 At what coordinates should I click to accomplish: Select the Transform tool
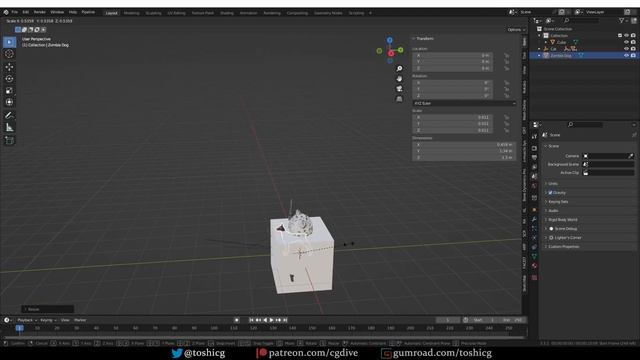(9, 102)
